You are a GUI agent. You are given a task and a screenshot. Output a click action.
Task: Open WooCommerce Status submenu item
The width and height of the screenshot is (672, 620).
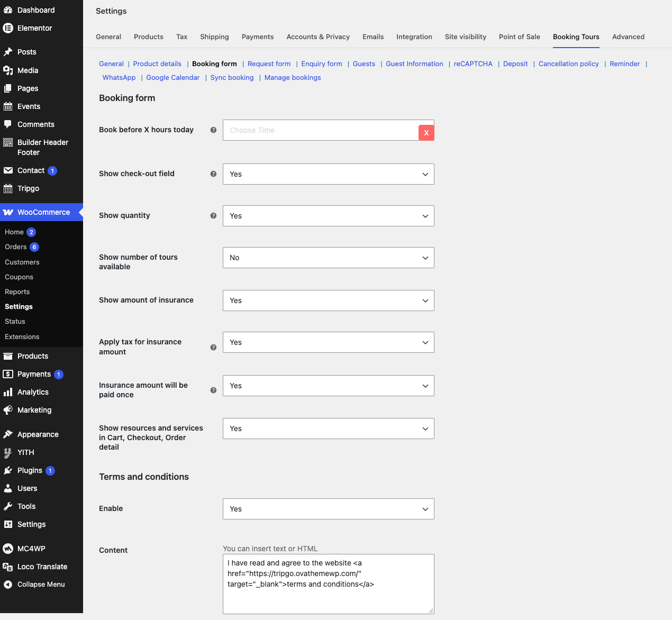pyautogui.click(x=15, y=322)
